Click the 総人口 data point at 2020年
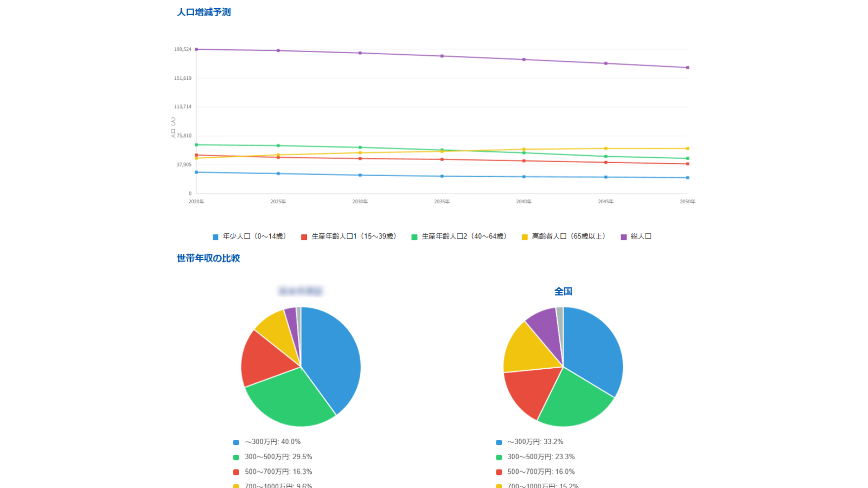This screenshot has height=488, width=868. coord(196,49)
